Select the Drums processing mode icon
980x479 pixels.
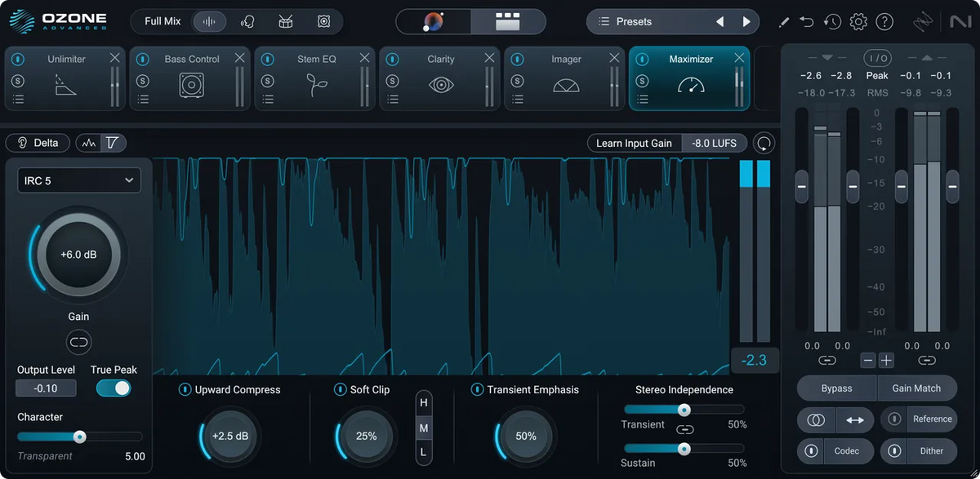coord(285,22)
